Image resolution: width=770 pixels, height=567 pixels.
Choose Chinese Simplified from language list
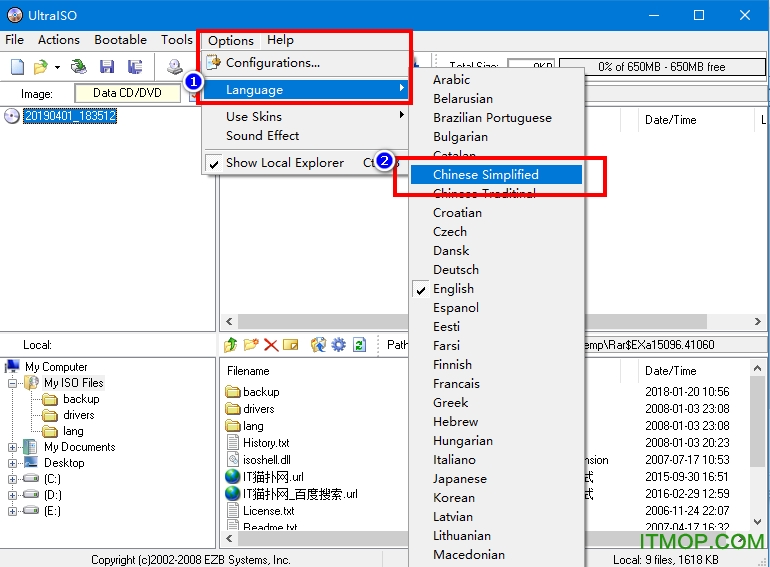(485, 174)
